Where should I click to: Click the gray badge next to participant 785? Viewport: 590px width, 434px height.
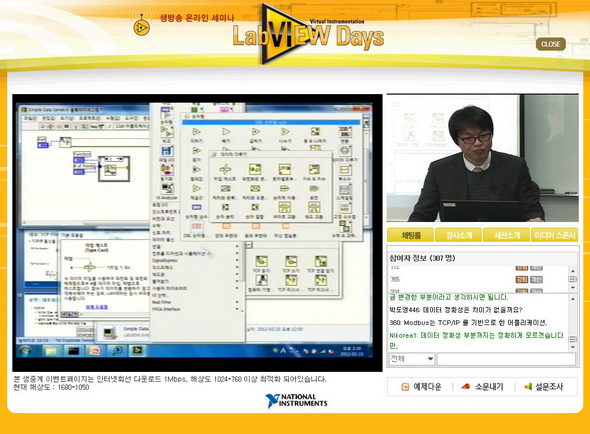pos(536,280)
